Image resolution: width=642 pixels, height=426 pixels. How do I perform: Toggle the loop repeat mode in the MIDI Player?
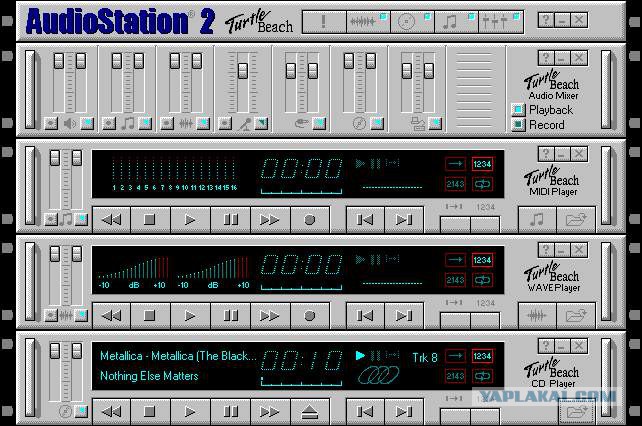pos(482,184)
